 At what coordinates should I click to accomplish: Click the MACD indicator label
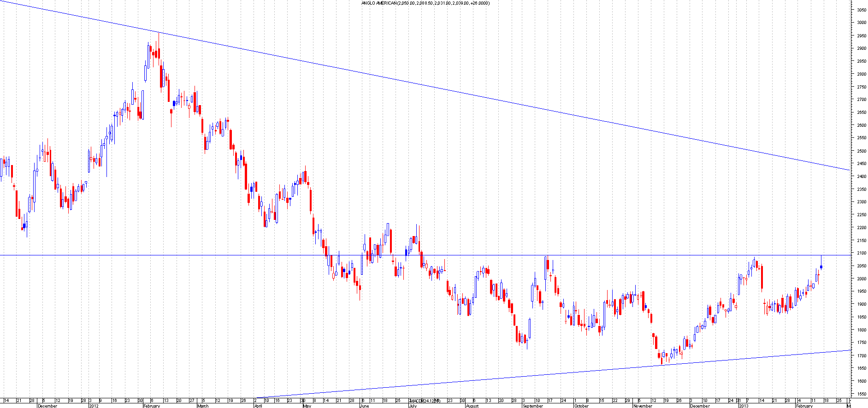(425, 401)
